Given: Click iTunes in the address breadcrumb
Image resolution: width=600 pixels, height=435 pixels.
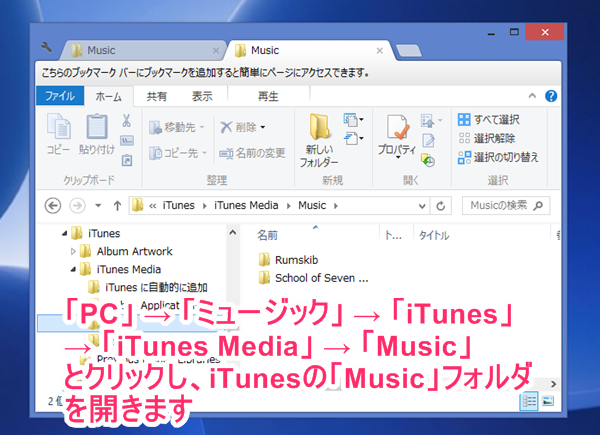Looking at the screenshot, I should 179,205.
